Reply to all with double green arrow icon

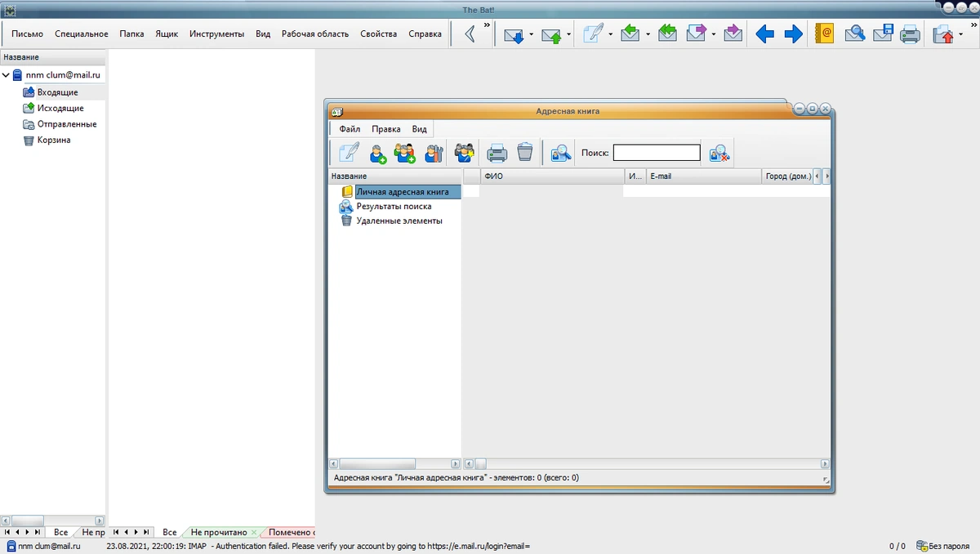click(x=668, y=34)
